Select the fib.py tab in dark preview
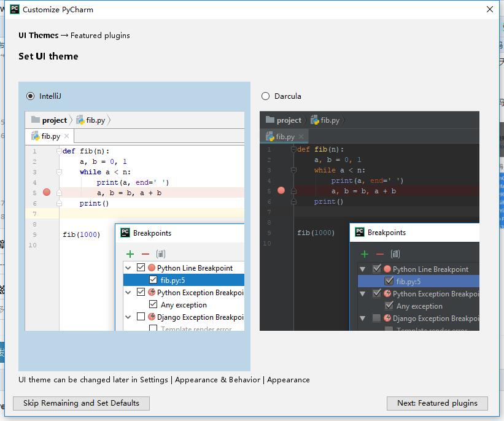The height and width of the screenshot is (421, 504). click(284, 137)
